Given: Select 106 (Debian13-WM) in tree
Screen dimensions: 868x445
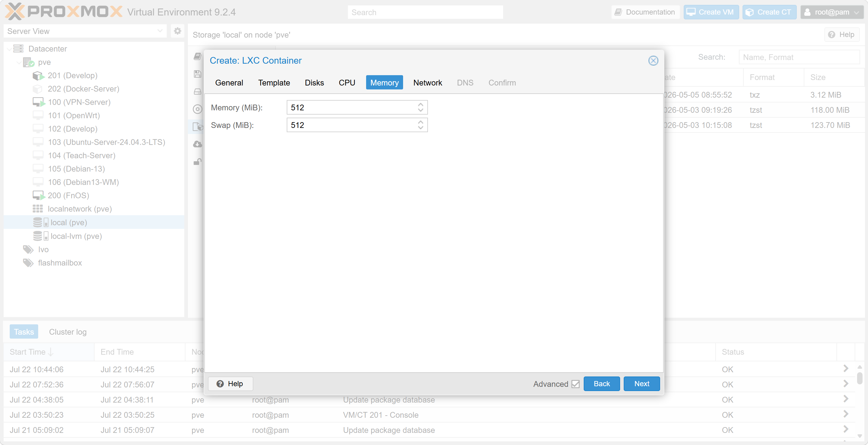Looking at the screenshot, I should point(83,182).
